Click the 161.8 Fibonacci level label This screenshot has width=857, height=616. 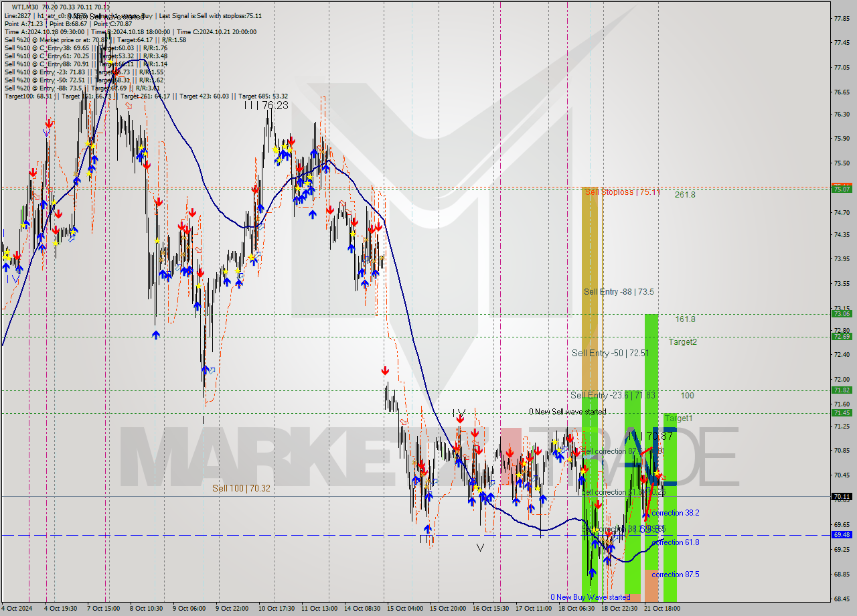click(x=685, y=319)
